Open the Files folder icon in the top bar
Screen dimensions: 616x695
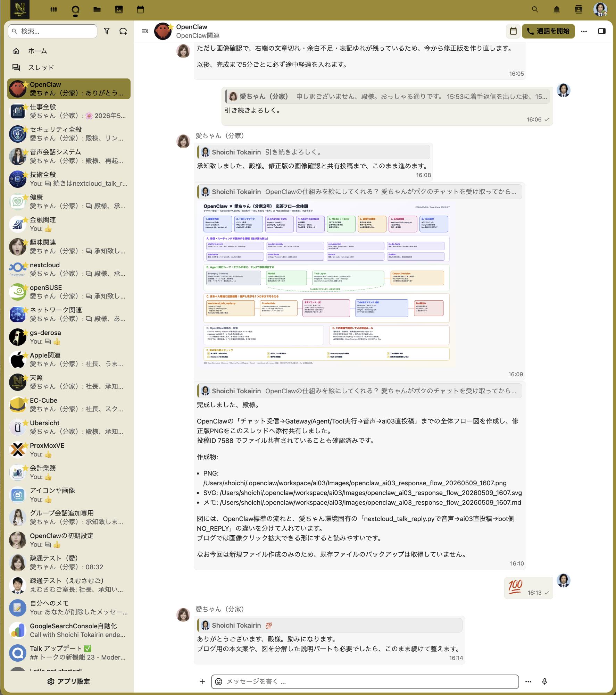tap(97, 10)
